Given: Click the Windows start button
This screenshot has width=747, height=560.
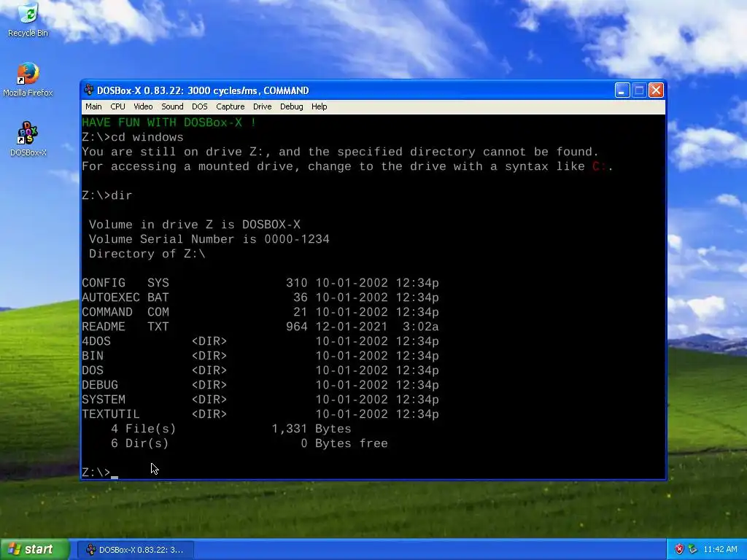Looking at the screenshot, I should click(35, 550).
